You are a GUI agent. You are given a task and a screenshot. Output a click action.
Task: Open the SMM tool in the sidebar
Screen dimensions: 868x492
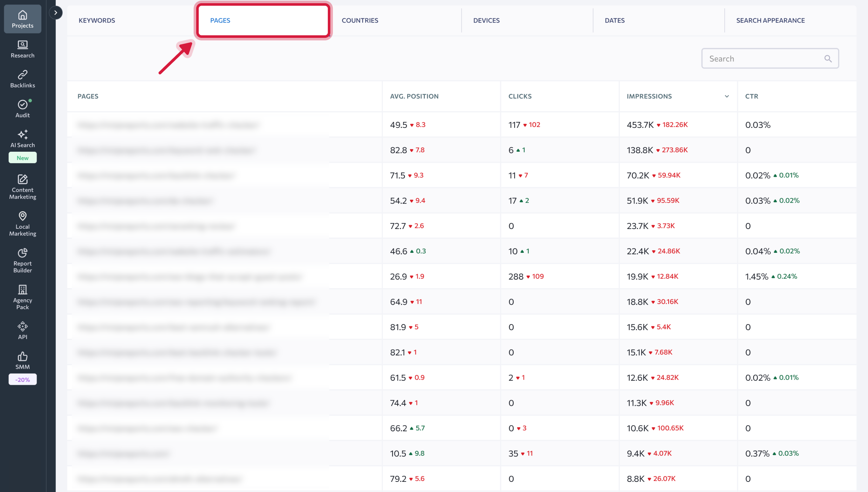pyautogui.click(x=22, y=360)
